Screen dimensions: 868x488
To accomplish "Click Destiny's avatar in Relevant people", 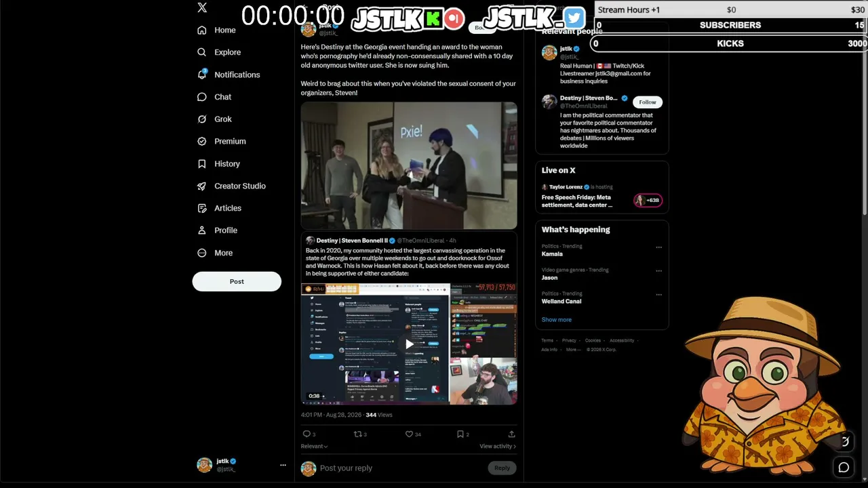I will (x=549, y=102).
